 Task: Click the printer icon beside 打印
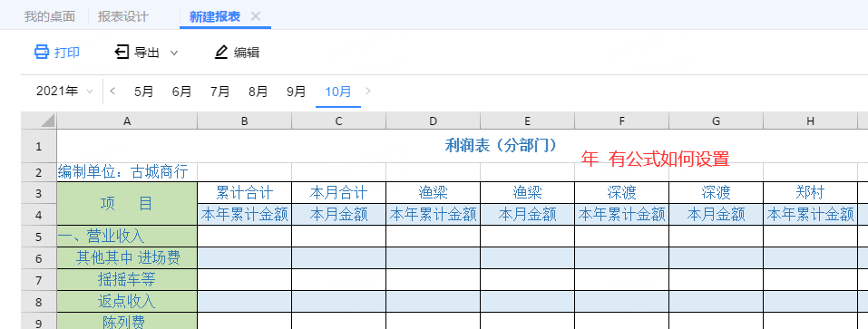(x=42, y=53)
